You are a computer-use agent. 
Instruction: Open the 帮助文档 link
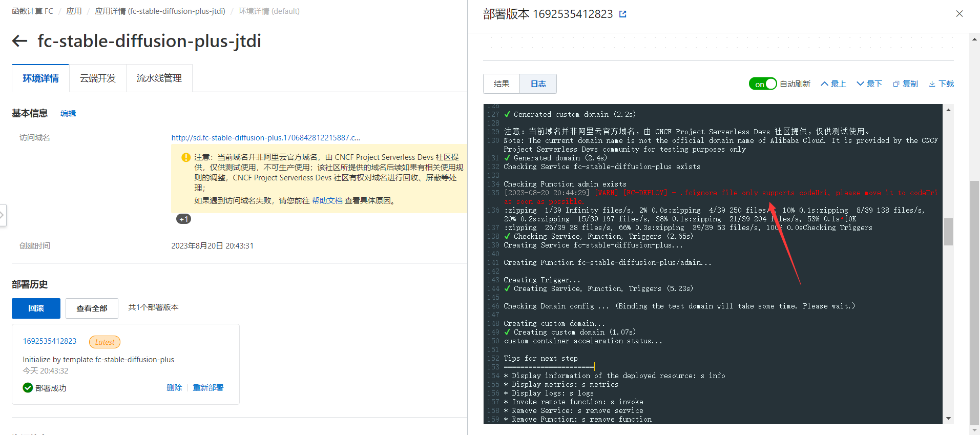[x=327, y=201]
